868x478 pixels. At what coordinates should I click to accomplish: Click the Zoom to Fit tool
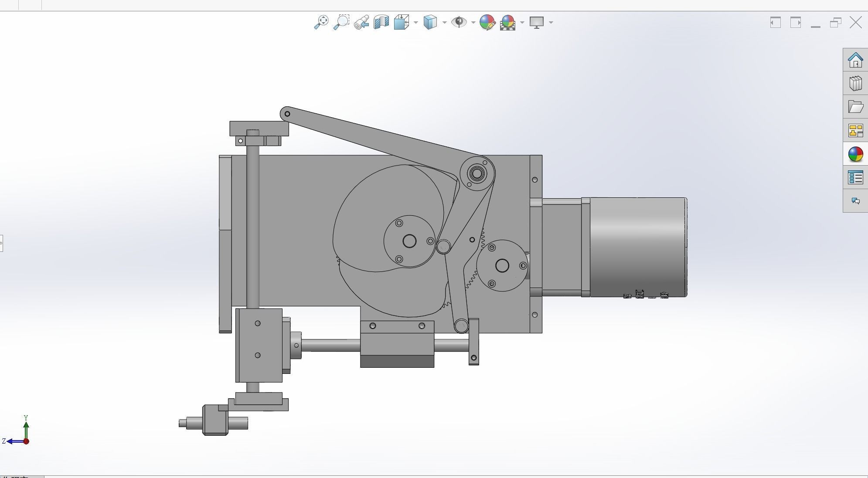click(321, 22)
